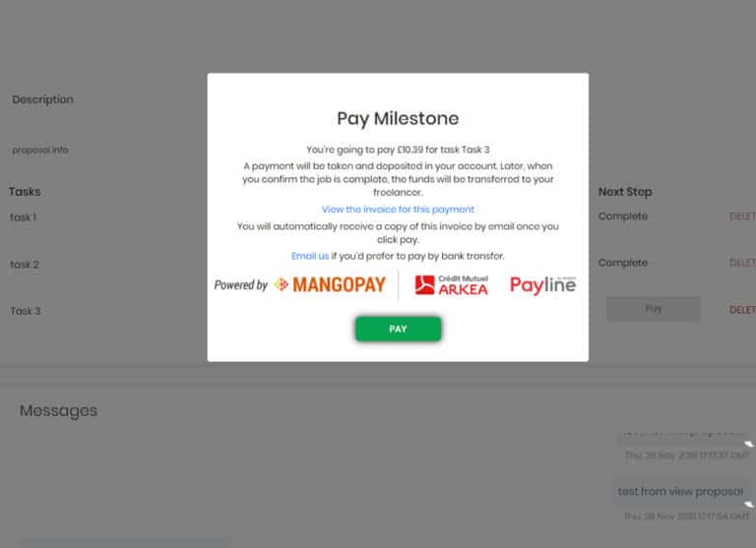Open the view invoice for this payment link
This screenshot has height=548, width=756.
pyautogui.click(x=398, y=210)
